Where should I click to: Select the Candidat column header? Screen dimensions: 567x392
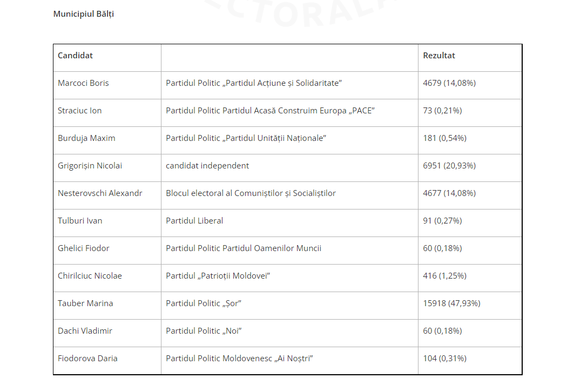click(x=75, y=55)
